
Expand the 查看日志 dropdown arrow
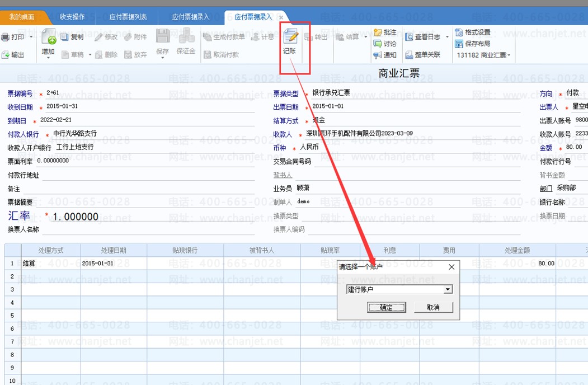[447, 37]
